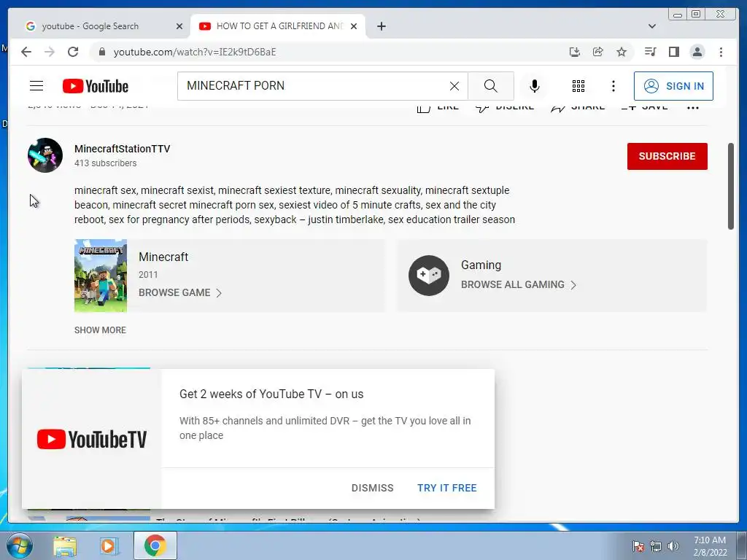View site information lock icon

point(101,52)
